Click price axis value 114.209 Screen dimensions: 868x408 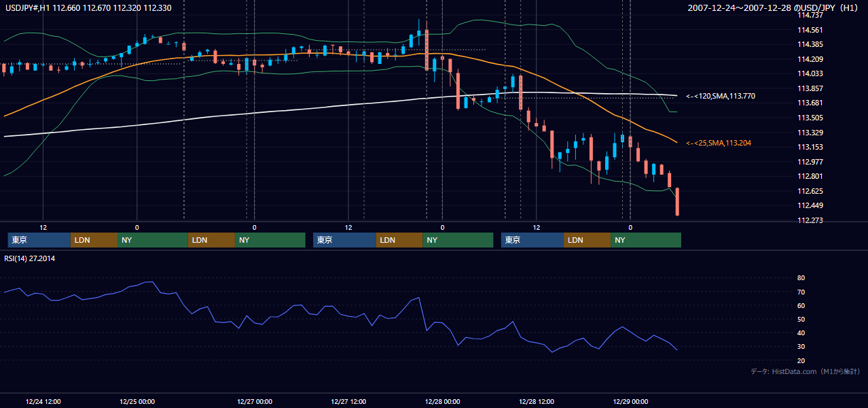(x=810, y=59)
